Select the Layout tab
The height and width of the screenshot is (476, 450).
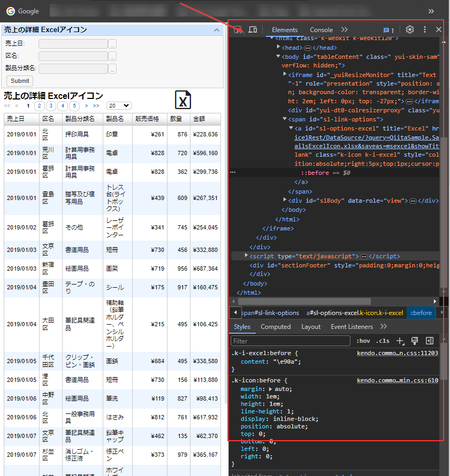pos(311,327)
